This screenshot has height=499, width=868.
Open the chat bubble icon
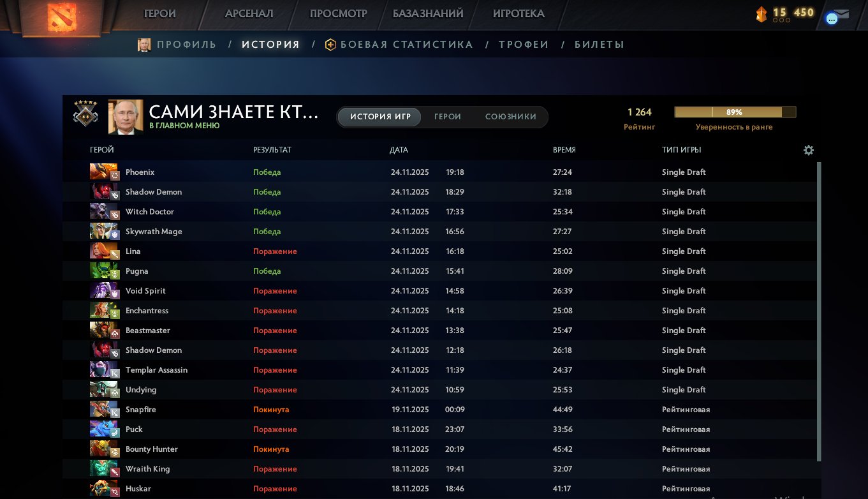coord(832,19)
